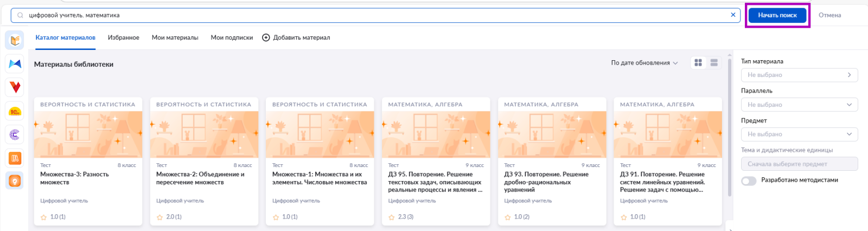This screenshot has height=231, width=868.
Task: Switch to Избранное tab
Action: 123,37
